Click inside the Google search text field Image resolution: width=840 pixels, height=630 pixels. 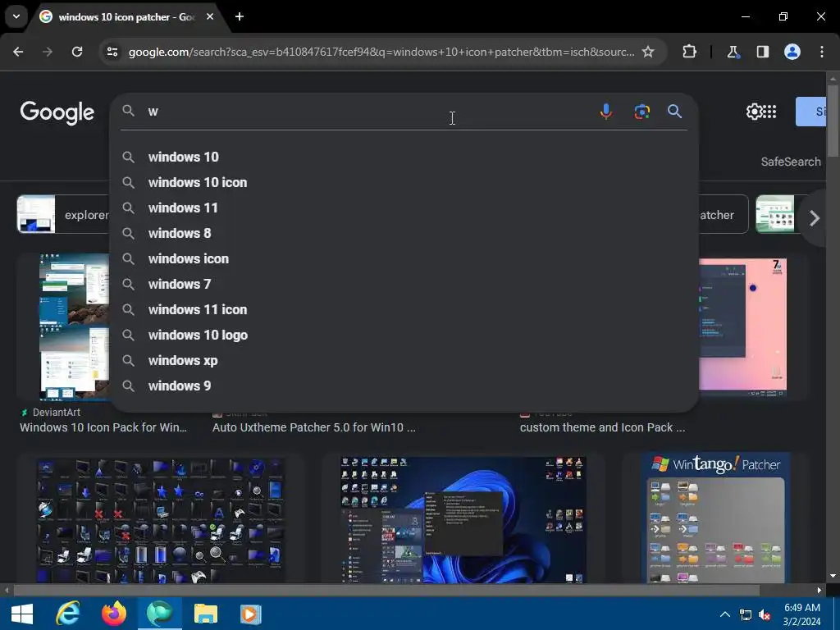coord(370,112)
